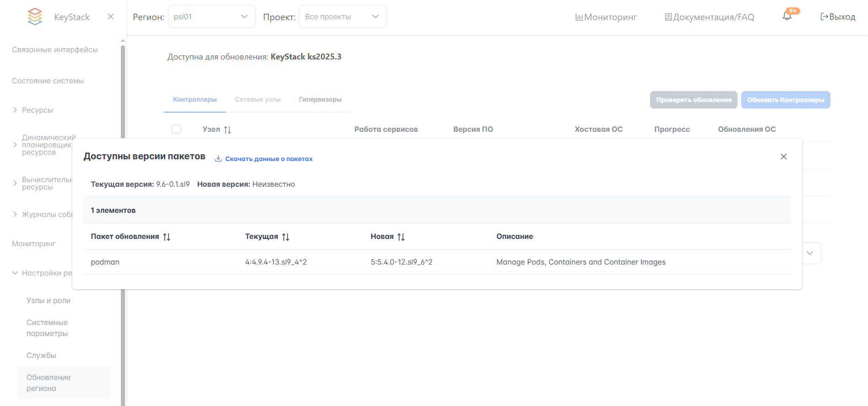Viewport: 868px width, 406px height.
Task: Open the Проект dropdown selector
Action: coord(342,16)
